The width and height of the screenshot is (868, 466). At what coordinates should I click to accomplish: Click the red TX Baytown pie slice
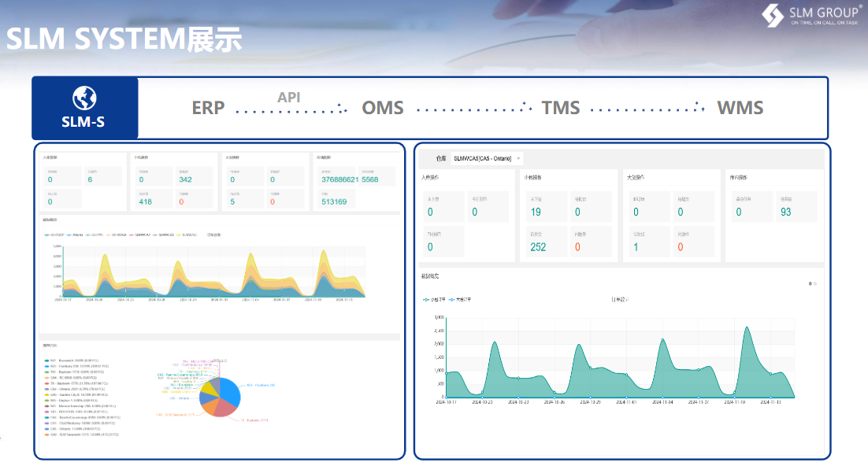[225, 409]
